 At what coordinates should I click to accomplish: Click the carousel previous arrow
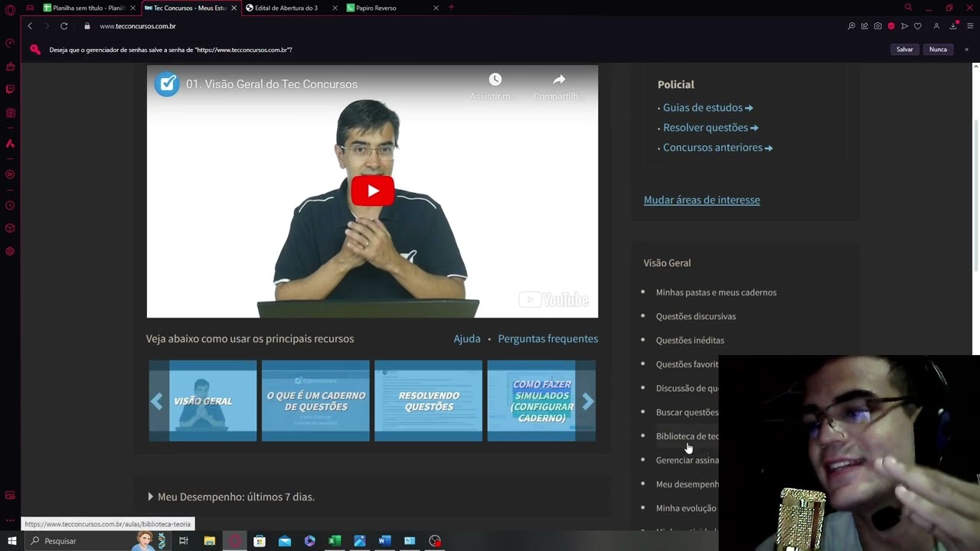click(157, 401)
